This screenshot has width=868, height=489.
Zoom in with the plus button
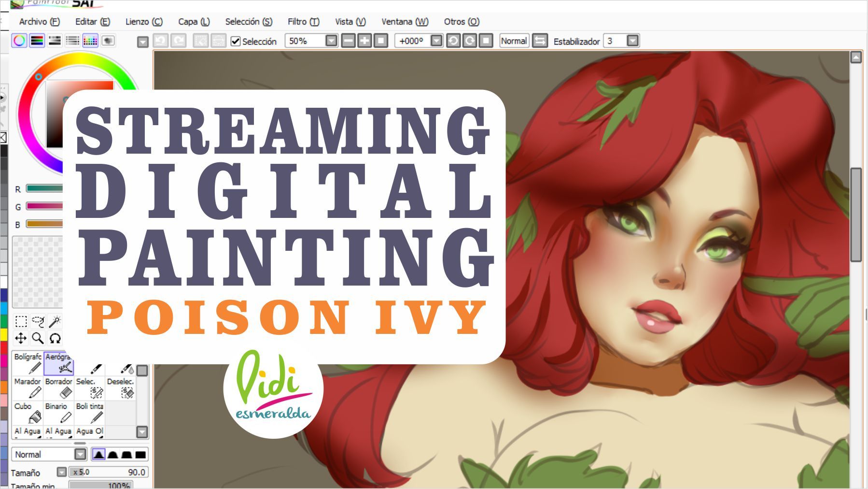[364, 41]
